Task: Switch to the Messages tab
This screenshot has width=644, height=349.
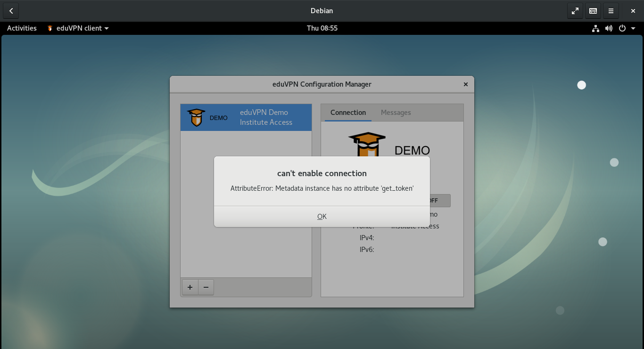Action: 396,113
